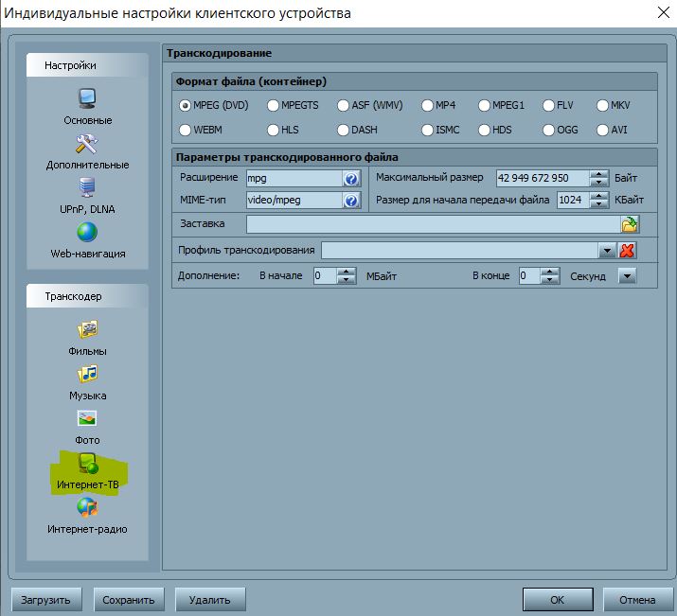Select the Интернет-радио icon
The width and height of the screenshot is (677, 616).
tap(87, 508)
